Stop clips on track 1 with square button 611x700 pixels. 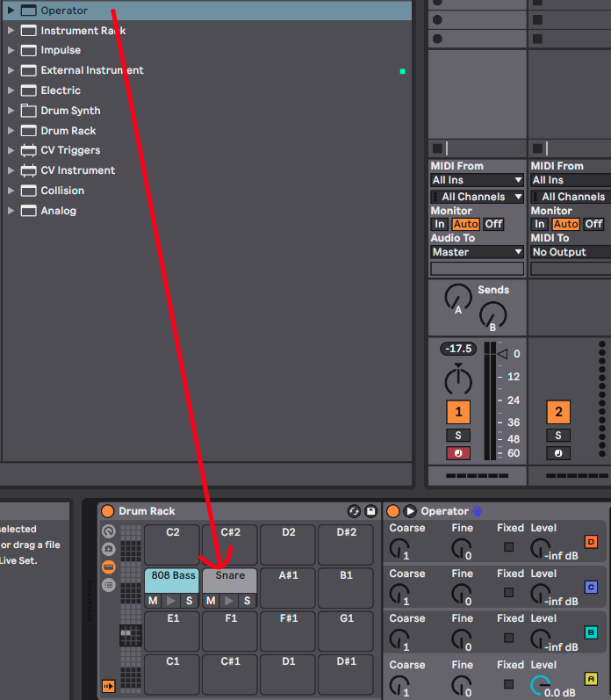(437, 148)
